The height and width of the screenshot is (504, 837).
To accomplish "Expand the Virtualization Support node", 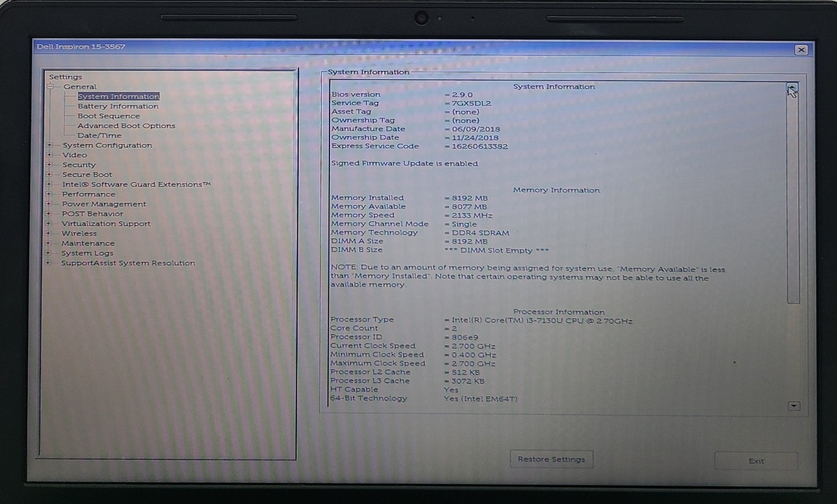I will tap(49, 223).
